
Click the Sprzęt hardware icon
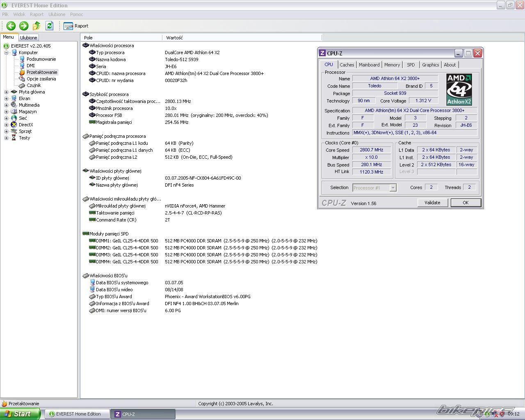14,131
